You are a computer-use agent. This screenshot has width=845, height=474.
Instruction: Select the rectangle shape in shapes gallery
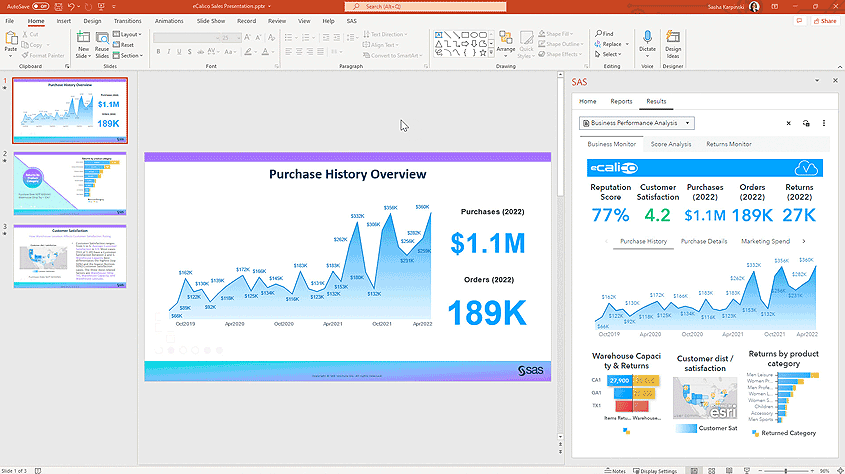tap(465, 34)
